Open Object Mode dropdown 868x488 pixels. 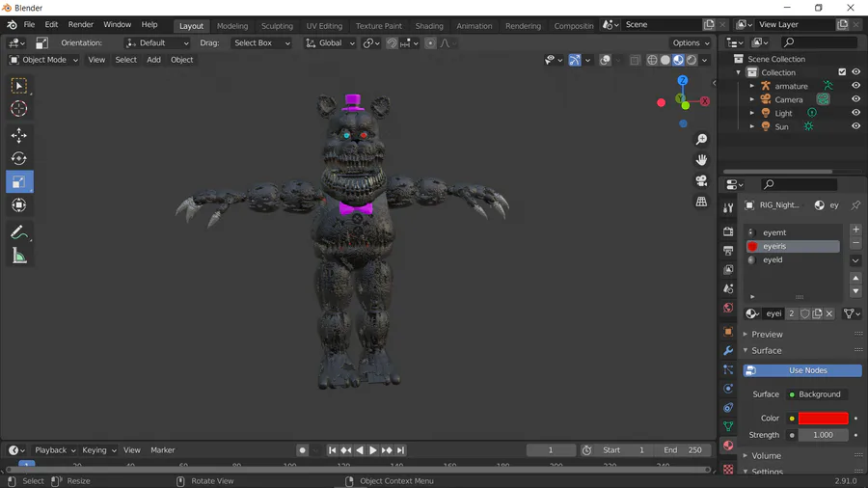(43, 60)
